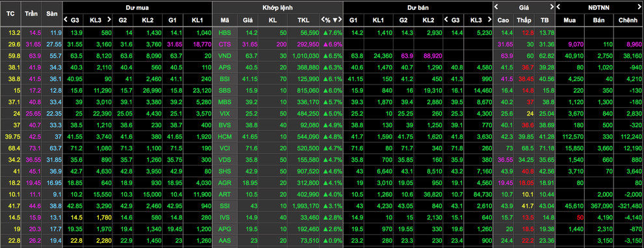This screenshot has width=644, height=248.
Task: Toggle the % column descending sort triangle
Action: 335,19
